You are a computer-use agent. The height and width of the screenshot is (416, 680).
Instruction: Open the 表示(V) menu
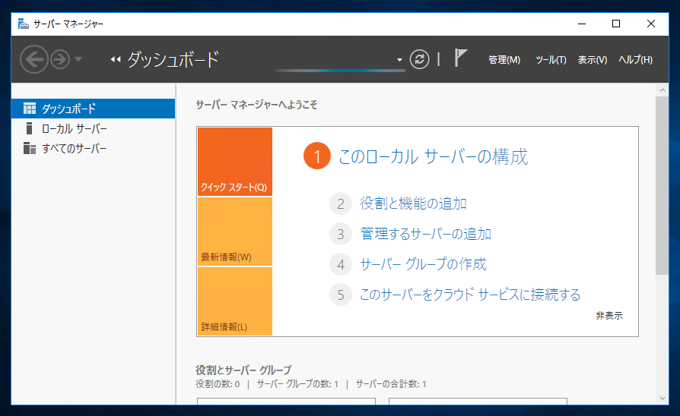click(x=592, y=60)
